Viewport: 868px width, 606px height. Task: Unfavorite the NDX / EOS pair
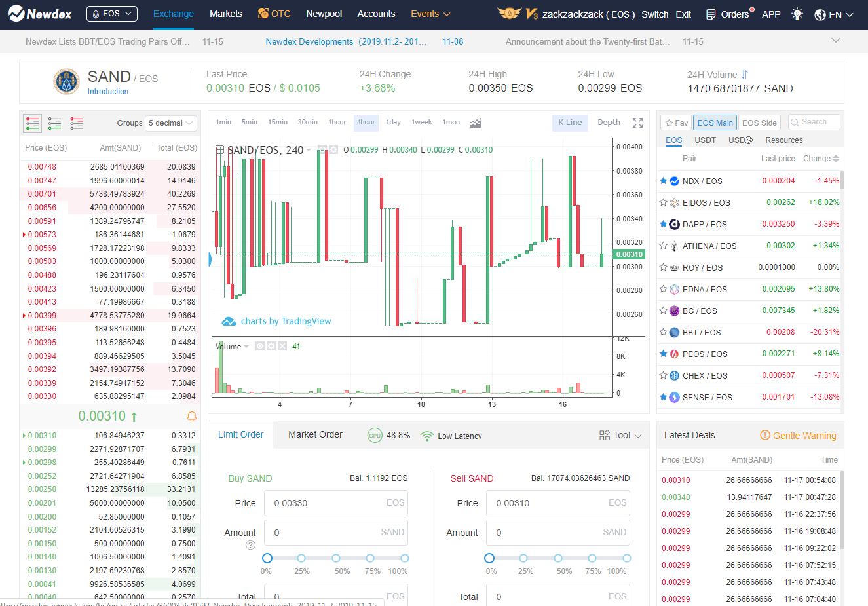click(664, 181)
